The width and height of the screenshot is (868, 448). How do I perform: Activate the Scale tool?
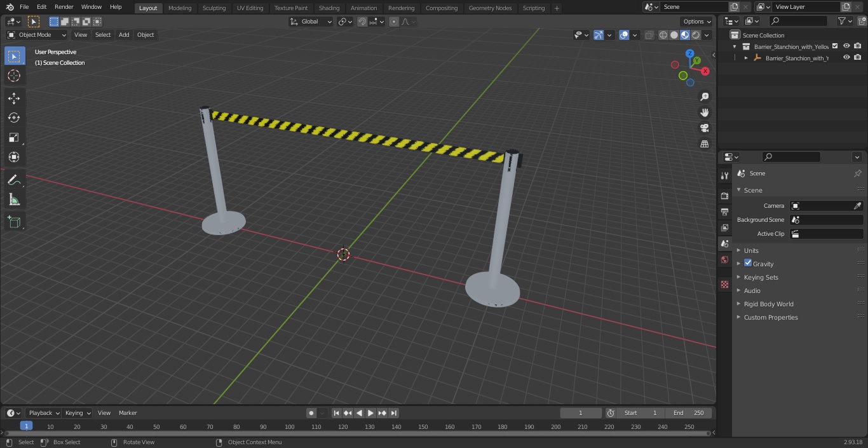pyautogui.click(x=14, y=137)
